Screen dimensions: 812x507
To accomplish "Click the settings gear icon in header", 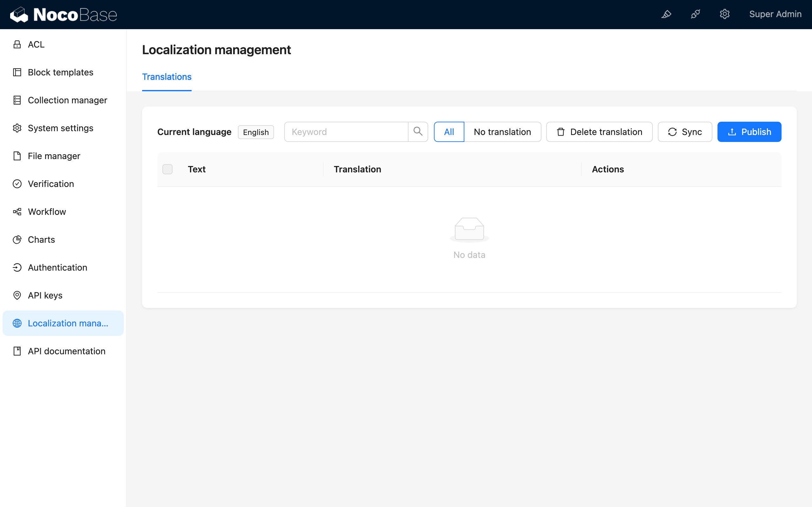I will tap(724, 14).
